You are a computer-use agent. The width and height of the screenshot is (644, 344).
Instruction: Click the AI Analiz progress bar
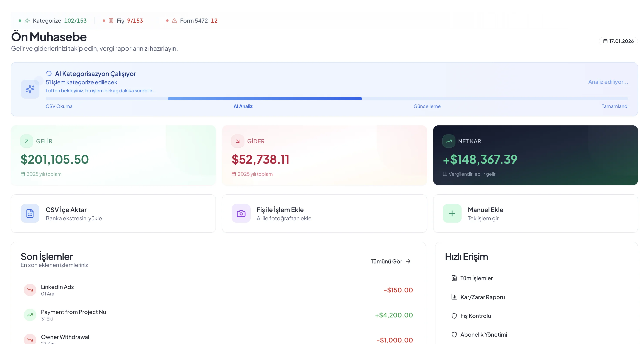(265, 98)
